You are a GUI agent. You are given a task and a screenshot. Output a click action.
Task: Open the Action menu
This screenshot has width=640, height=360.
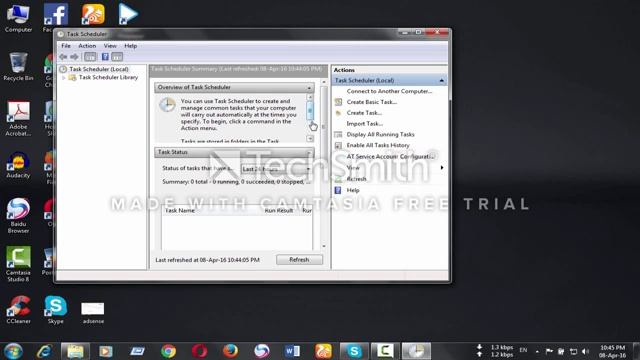87,46
